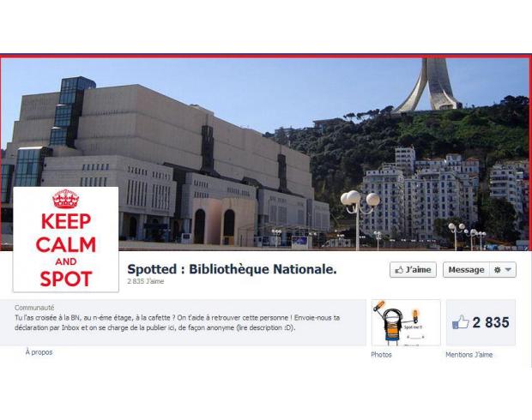Click the page description text
Image resolution: width=532 pixels, height=420 pixels.
(177, 322)
